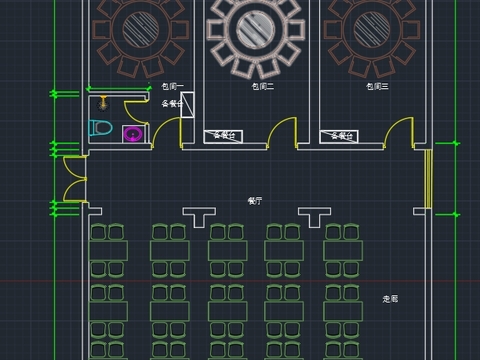Pick the shower head symbol in bathroom
Image resolution: width=480 pixels, height=360 pixels.
point(103,103)
